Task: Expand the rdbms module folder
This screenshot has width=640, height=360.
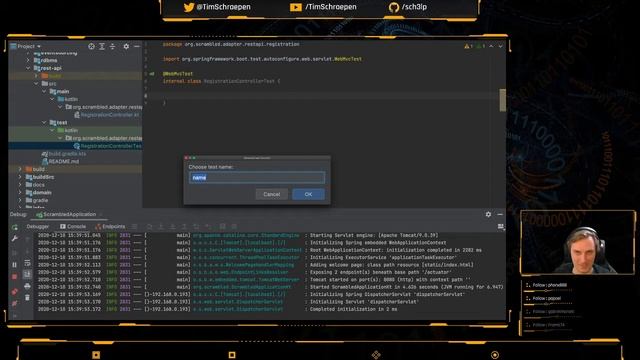Action: [28, 60]
